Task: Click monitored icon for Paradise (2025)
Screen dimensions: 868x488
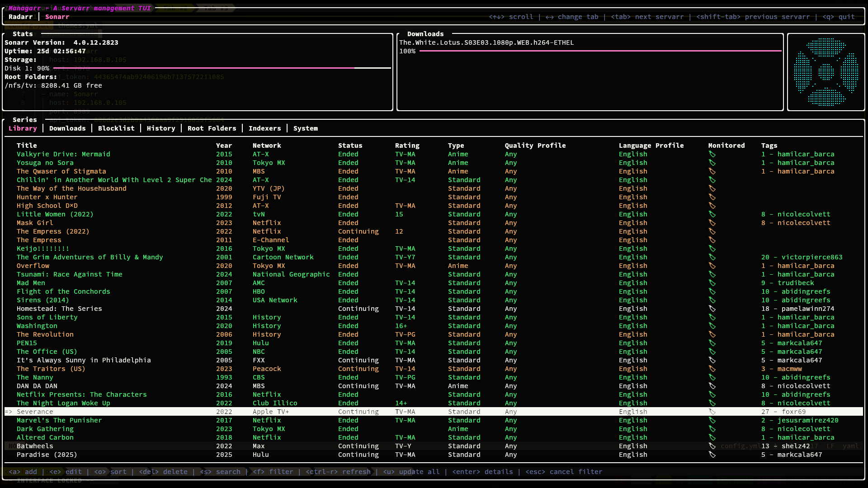Action: click(x=712, y=455)
